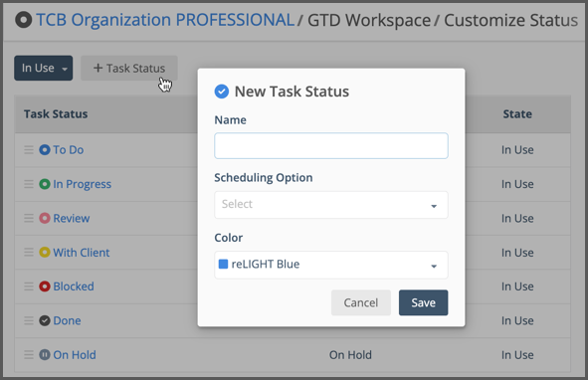588x380 pixels.
Task: Open the In Use filter dropdown
Action: (44, 68)
